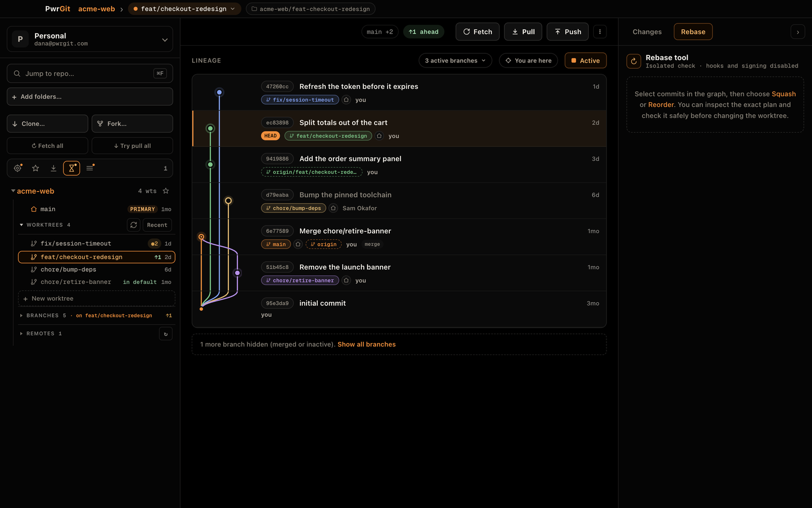Screen dimensions: 812x508
Task: Click the Personal account avatar P
Action: coord(20,39)
